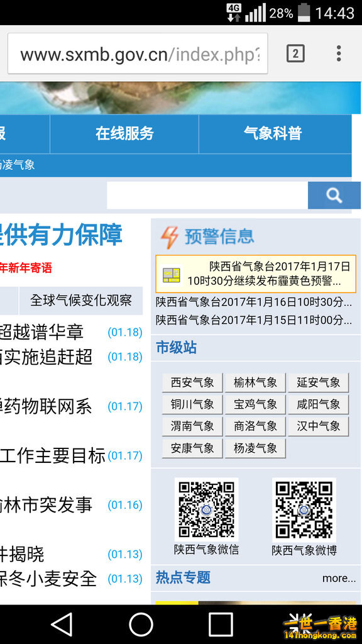
Task: Tap the Android recent apps square button
Action: click(x=221, y=625)
